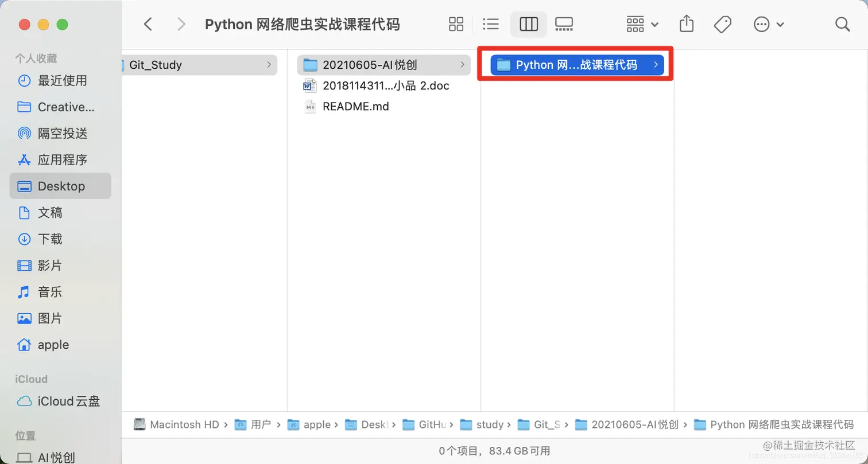
Task: Click 20210605-AI悦创 in the path bar
Action: pyautogui.click(x=627, y=424)
